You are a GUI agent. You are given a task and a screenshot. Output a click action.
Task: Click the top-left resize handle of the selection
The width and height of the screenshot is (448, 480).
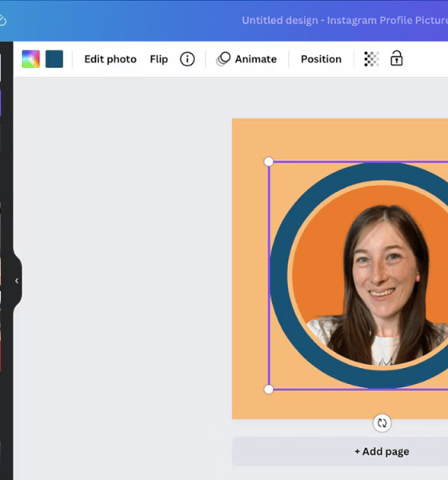point(269,162)
